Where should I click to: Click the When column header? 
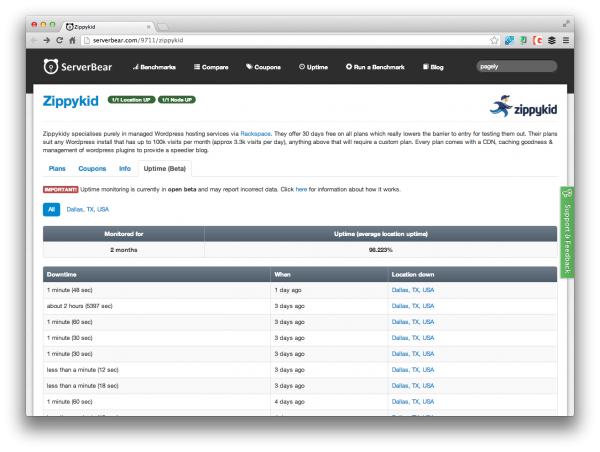[329, 274]
